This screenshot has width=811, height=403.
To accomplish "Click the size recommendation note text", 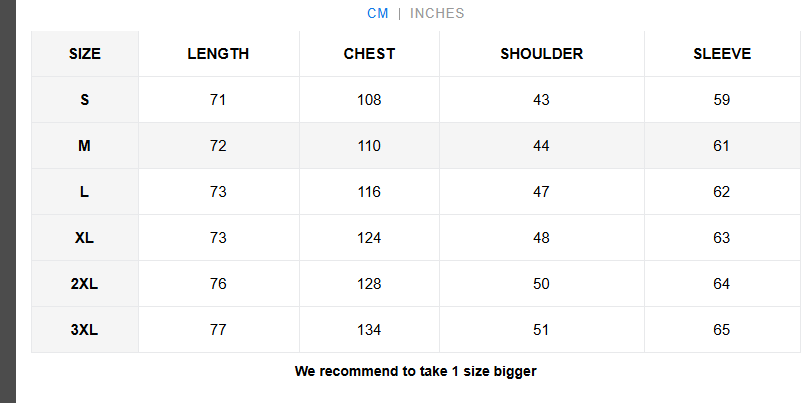I will click(x=415, y=371).
